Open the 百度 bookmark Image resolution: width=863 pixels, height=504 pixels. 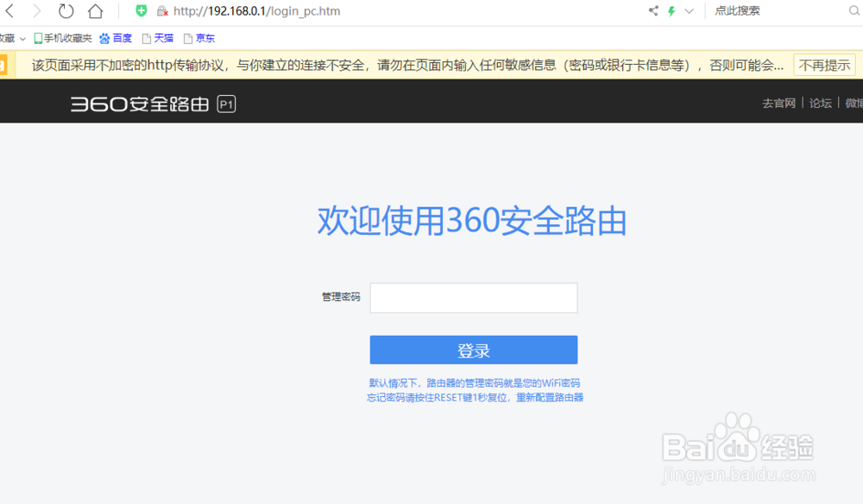(x=116, y=38)
